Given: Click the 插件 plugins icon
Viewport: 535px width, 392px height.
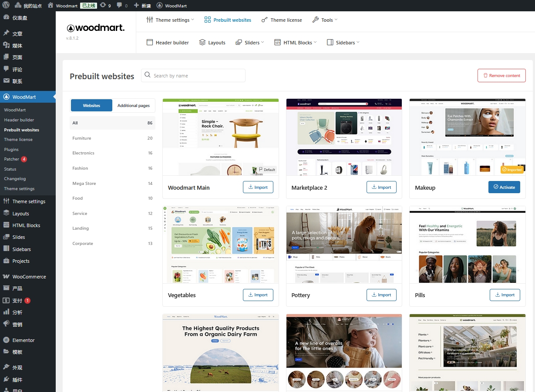Looking at the screenshot, I should point(6,380).
